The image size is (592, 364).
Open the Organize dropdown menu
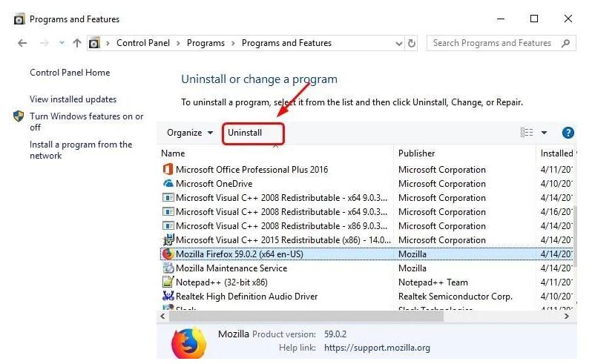coord(190,133)
